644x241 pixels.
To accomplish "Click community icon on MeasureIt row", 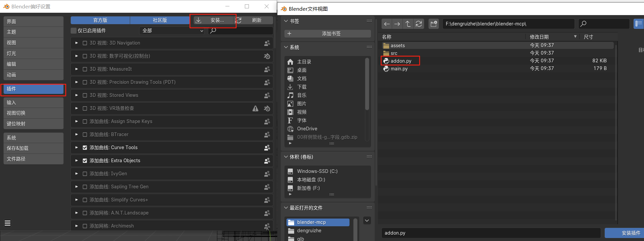I will tap(267, 69).
